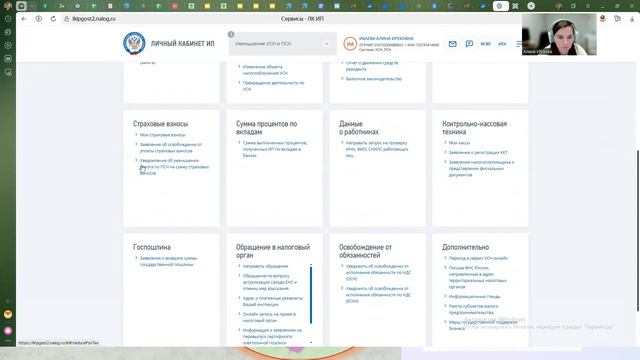Click the page vertical scrollbar
The image size is (640, 360).
point(638,231)
